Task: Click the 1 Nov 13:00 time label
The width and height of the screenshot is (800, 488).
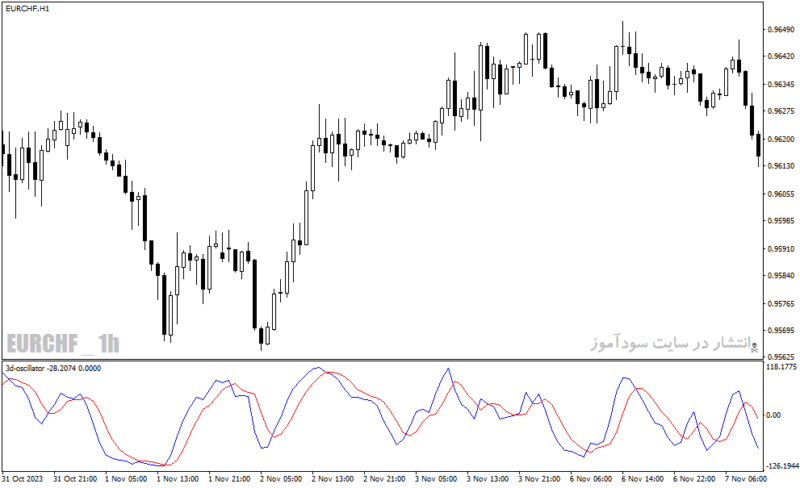Action: tap(178, 479)
